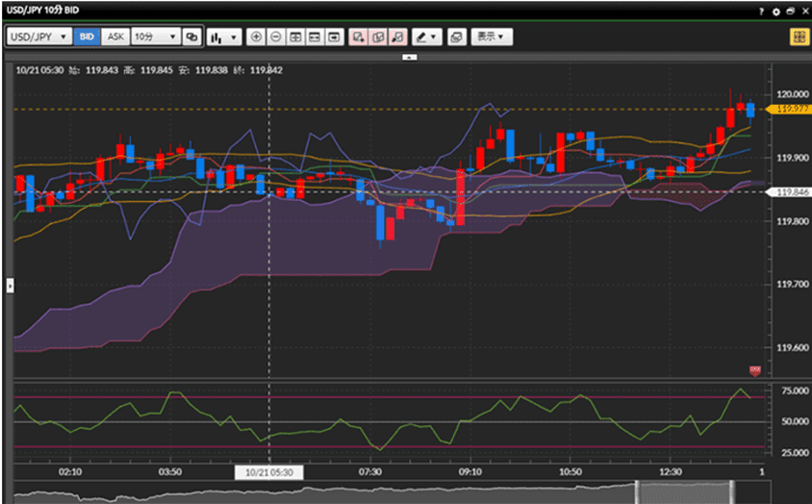Switch chart to ASK prices
Image resolution: width=812 pixels, height=504 pixels.
pos(115,37)
